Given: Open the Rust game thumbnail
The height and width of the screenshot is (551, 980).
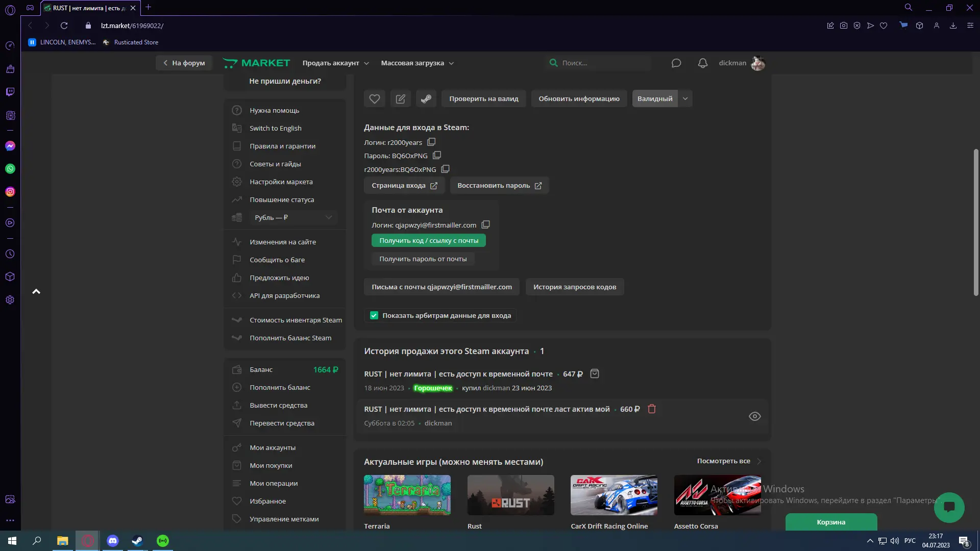Looking at the screenshot, I should 510,495.
